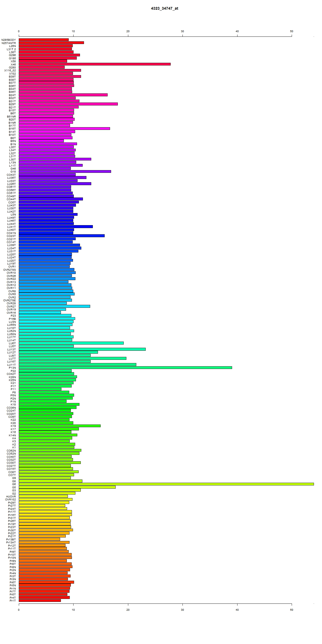Click the G280 label
The height and width of the screenshot is (644, 322).
point(12,67)
